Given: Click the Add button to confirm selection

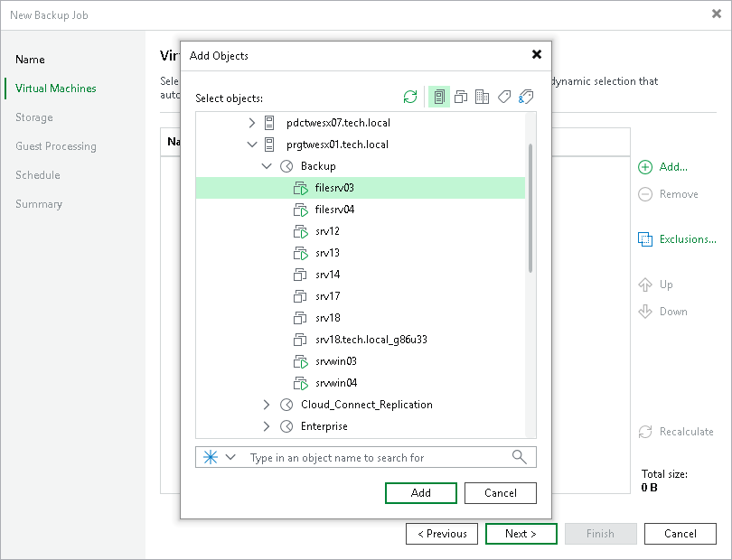Looking at the screenshot, I should coord(420,492).
